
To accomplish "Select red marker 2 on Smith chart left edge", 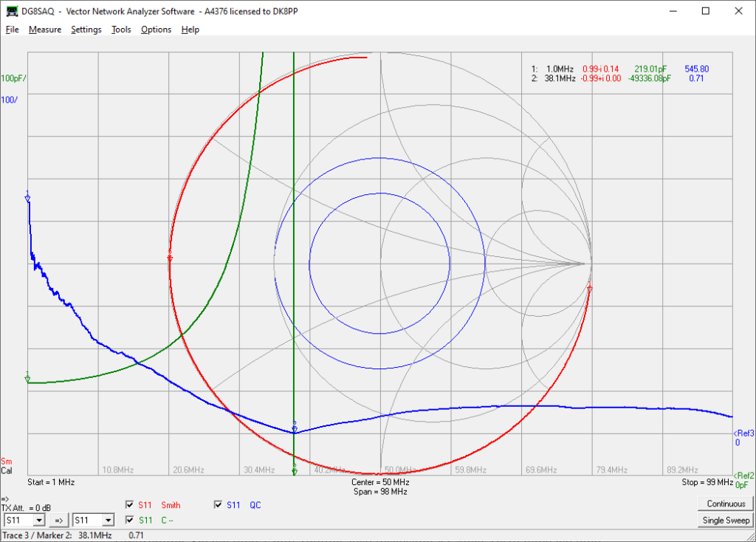I will (170, 256).
